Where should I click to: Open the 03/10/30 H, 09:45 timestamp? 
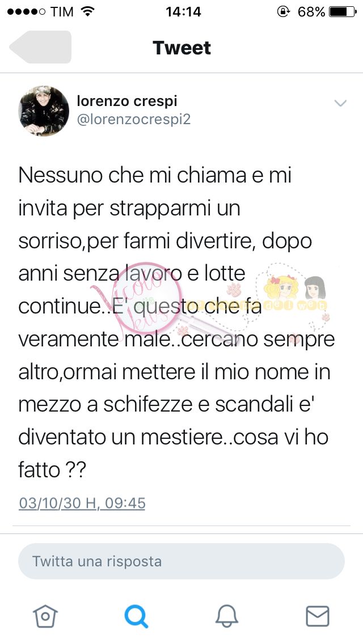click(82, 503)
